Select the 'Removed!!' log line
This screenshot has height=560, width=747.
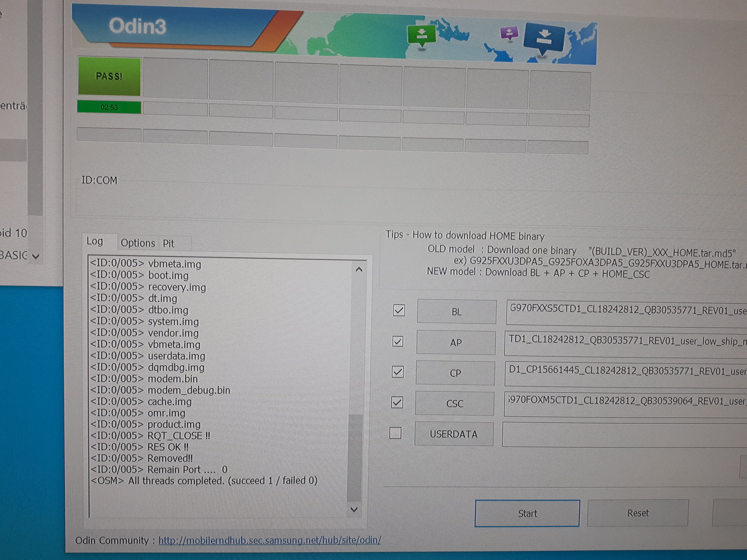142,458
